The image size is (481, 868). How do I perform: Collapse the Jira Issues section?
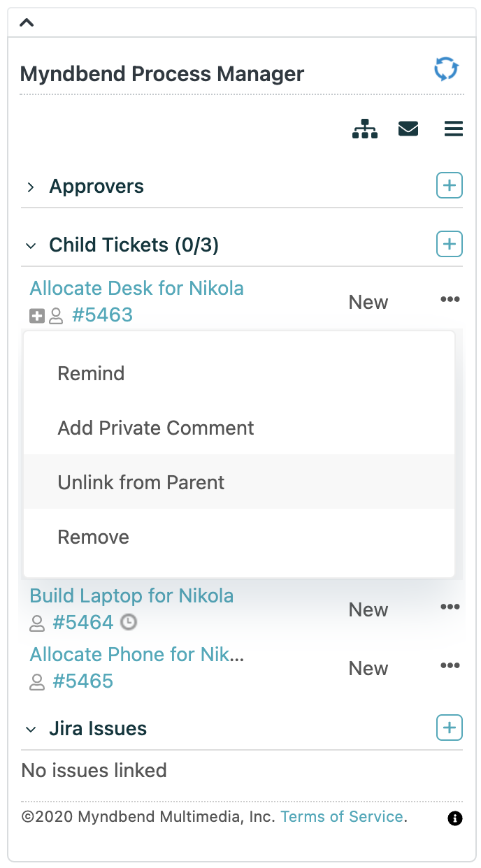[31, 729]
